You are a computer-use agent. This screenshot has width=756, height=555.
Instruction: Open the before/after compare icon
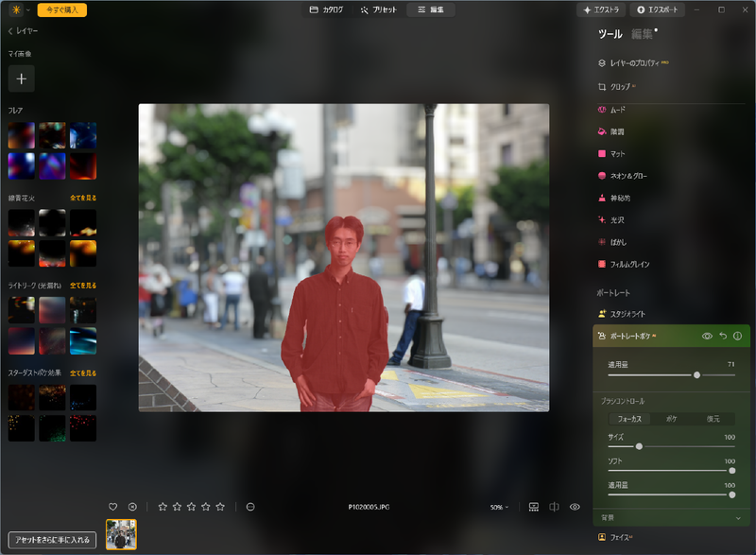(x=554, y=507)
